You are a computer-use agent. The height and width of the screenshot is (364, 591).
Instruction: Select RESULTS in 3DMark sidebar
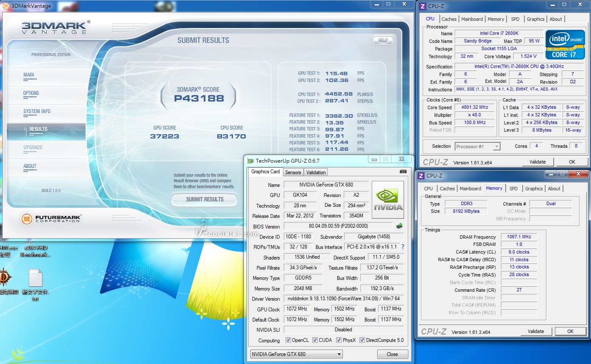(38, 129)
